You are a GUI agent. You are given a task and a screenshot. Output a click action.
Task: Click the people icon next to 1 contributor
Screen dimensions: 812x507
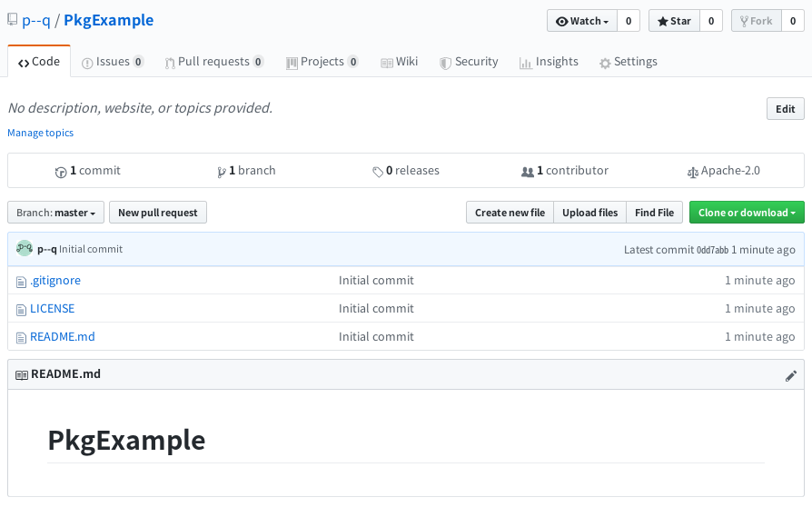tap(527, 172)
